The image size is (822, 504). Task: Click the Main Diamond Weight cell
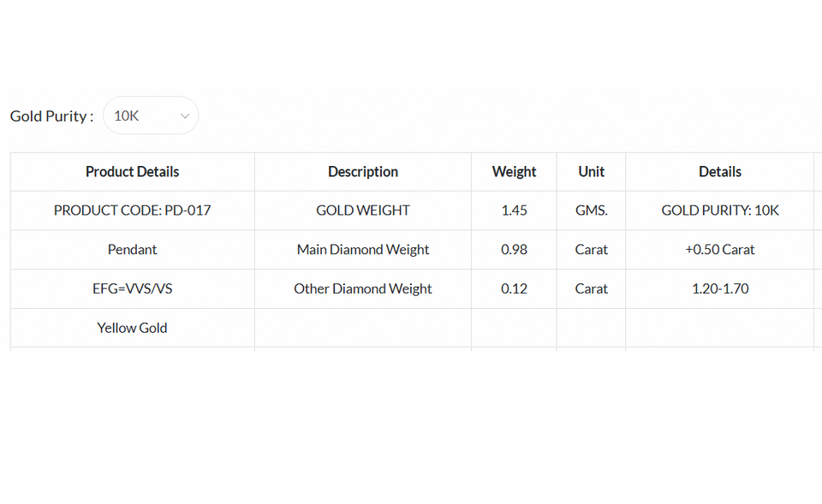363,250
